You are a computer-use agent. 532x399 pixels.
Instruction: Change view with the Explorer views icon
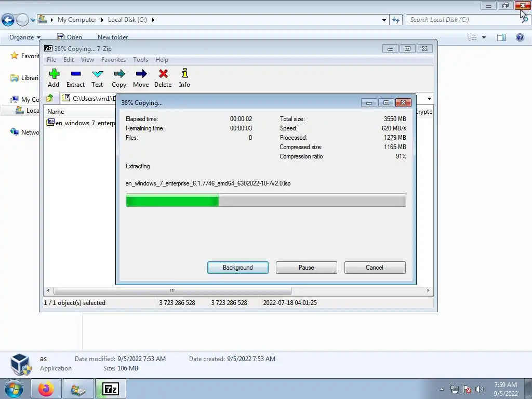tap(473, 37)
